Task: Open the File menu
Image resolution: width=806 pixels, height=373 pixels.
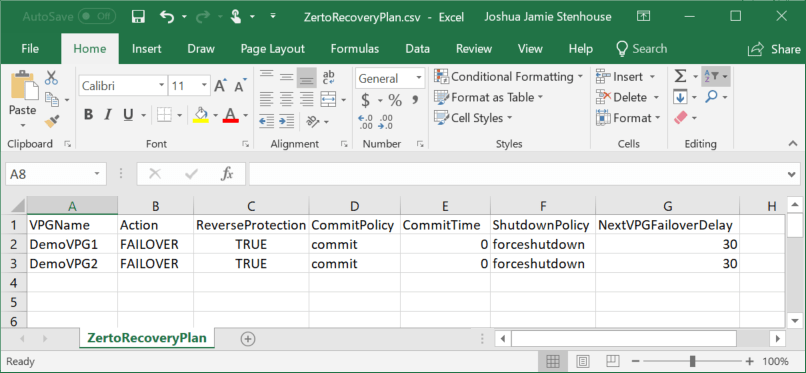Action: (x=30, y=49)
